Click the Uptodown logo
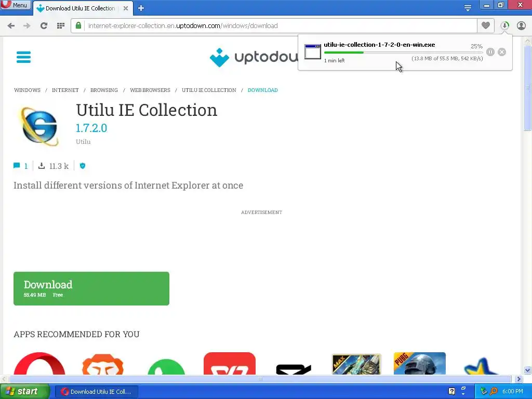 254,57
